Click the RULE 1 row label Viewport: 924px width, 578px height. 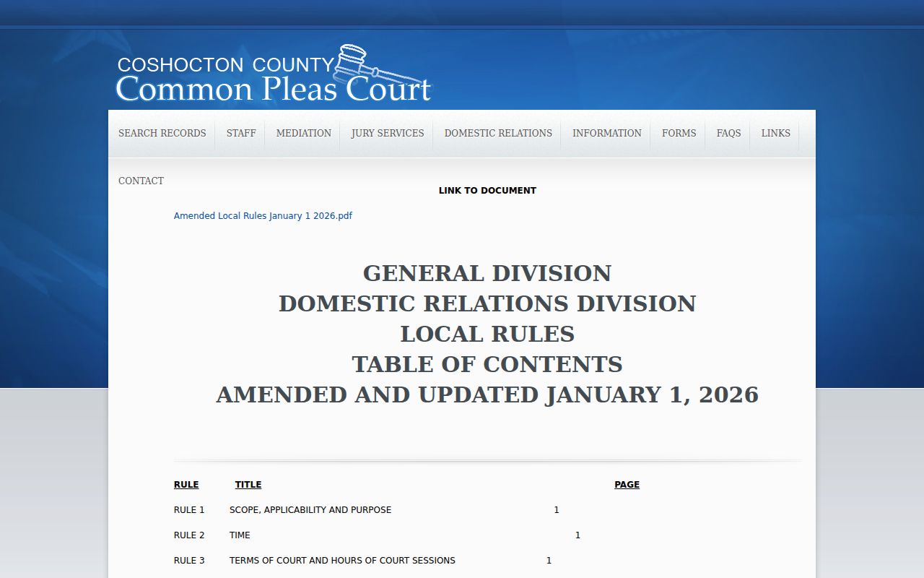pos(189,510)
